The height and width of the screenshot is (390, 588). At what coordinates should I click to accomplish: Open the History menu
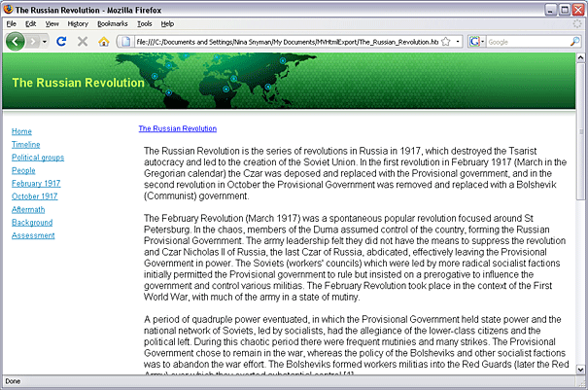point(78,24)
